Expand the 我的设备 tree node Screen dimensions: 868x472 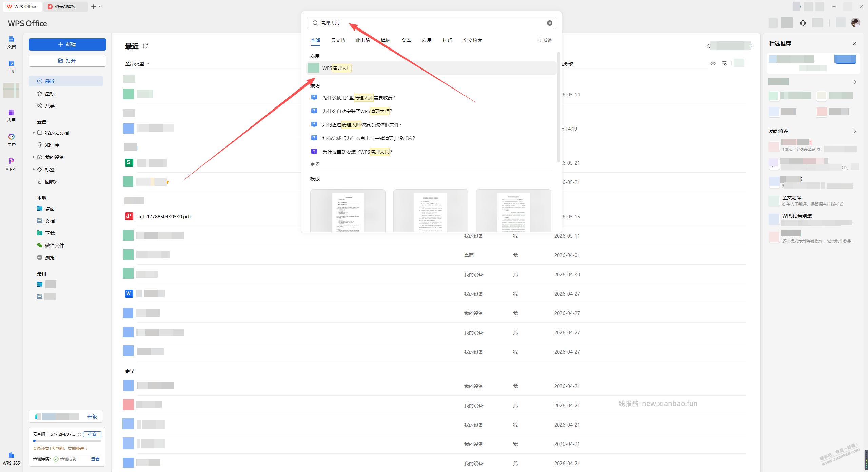click(33, 157)
